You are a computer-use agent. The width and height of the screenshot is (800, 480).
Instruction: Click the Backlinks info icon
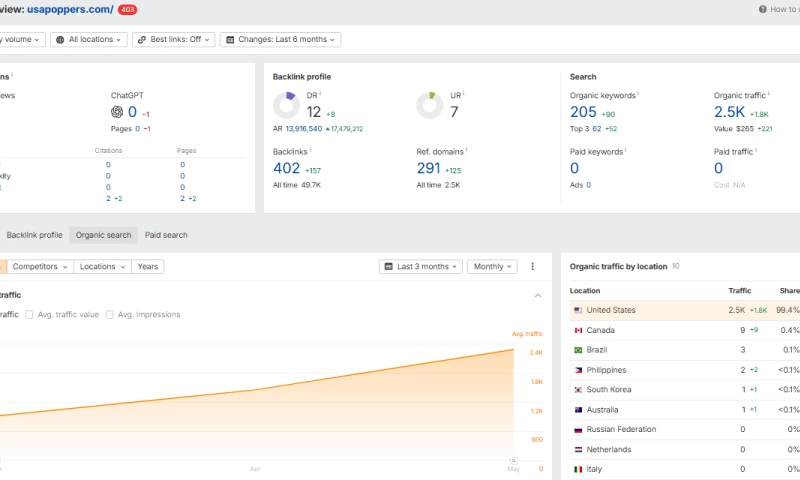(x=311, y=150)
